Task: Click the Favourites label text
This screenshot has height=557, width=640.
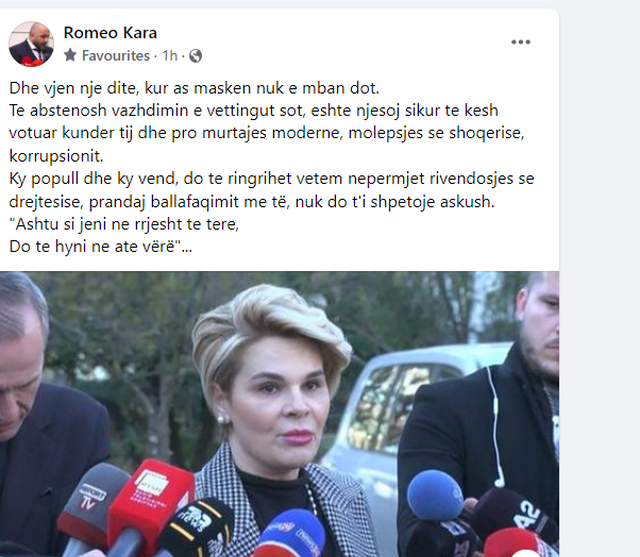Action: tap(116, 55)
